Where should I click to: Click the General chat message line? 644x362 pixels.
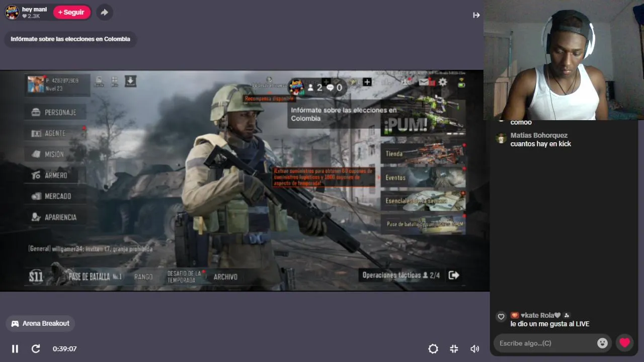click(x=91, y=249)
